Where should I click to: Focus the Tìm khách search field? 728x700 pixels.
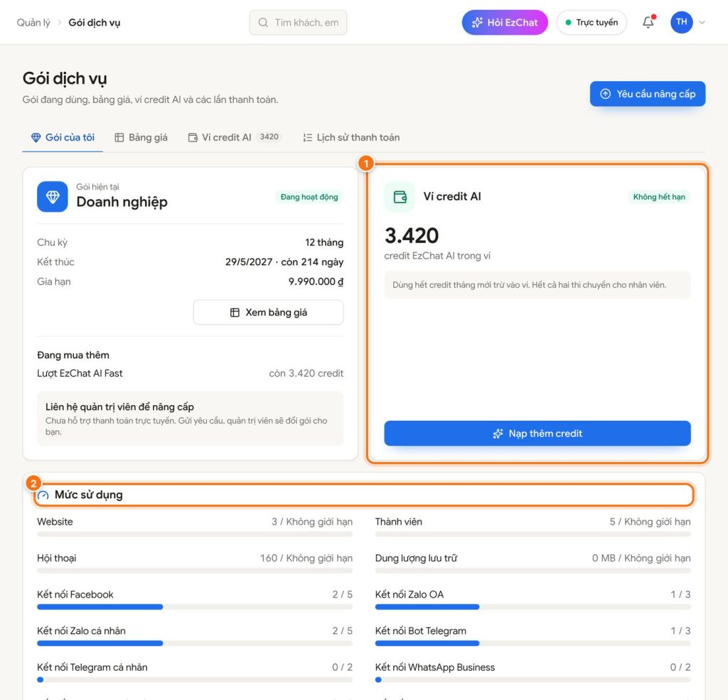(x=298, y=22)
